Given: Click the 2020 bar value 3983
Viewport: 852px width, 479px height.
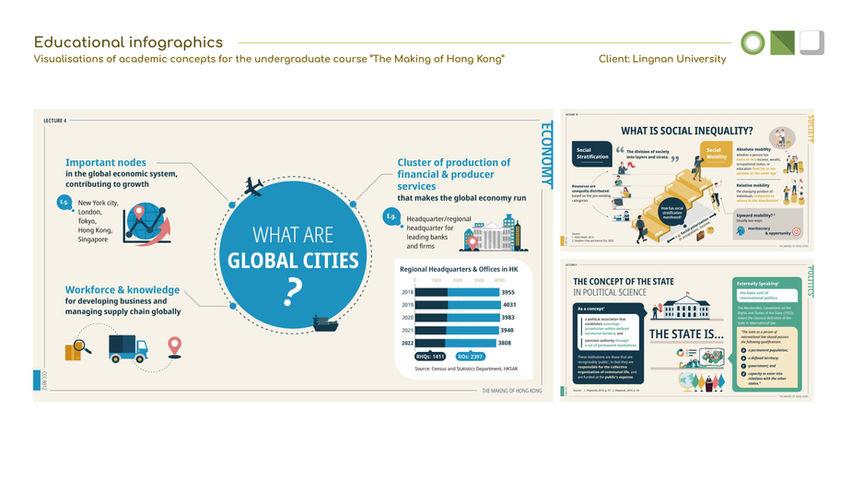Looking at the screenshot, I should [508, 317].
